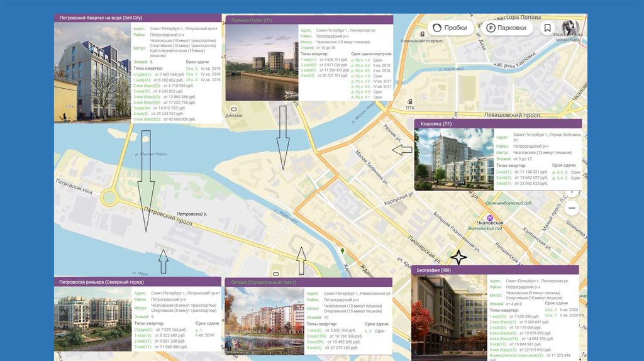Image resolution: width=644 pixels, height=361 pixels.
Task: Select 1 ккв(37) in Премьер Палас card
Action: click(308, 60)
